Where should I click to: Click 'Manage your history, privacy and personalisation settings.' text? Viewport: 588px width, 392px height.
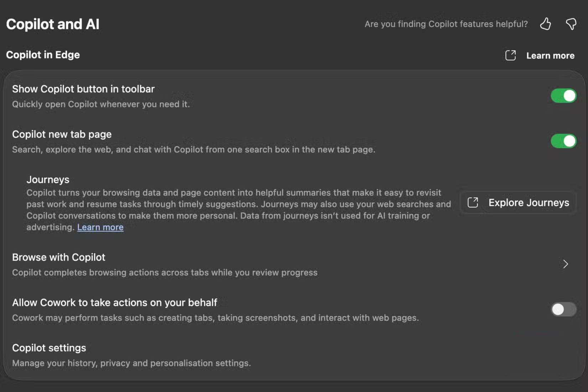[131, 363]
